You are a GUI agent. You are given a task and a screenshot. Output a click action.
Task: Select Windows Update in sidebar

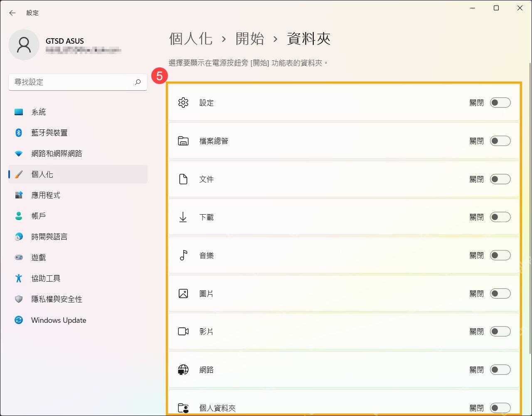click(78, 320)
